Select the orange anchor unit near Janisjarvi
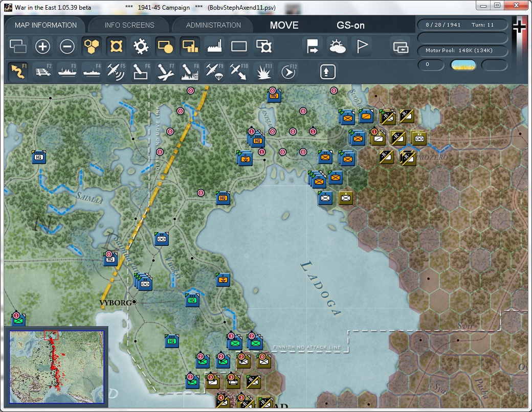The height and width of the screenshot is (412, 532). coord(245,158)
